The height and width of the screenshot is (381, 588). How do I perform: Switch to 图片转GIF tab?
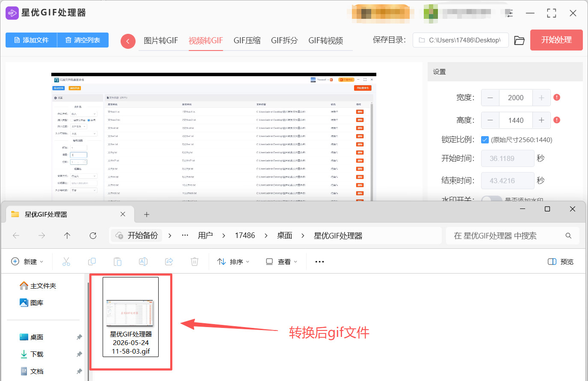pos(161,41)
